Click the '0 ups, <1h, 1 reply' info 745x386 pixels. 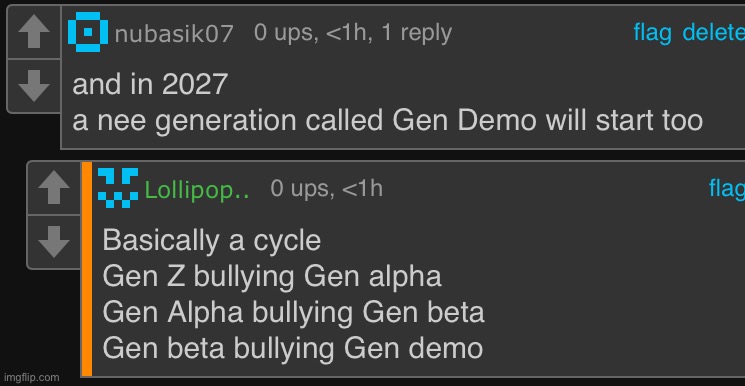353,33
